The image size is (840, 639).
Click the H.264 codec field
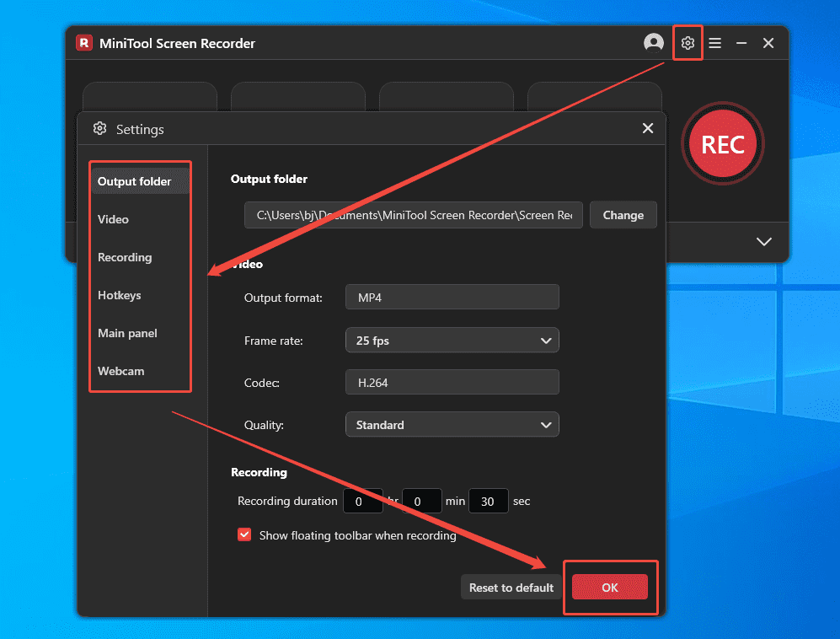click(452, 383)
